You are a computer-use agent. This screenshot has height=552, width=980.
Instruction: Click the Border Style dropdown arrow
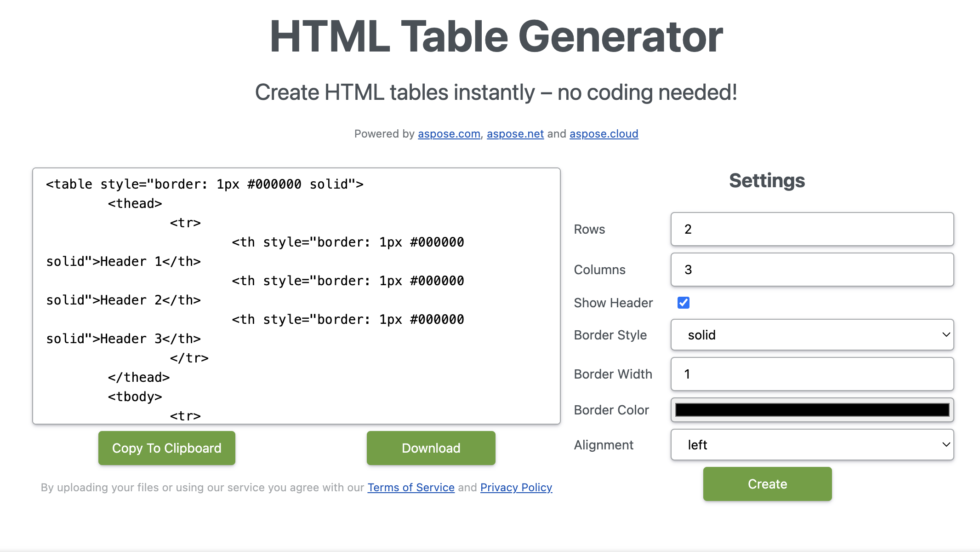[x=946, y=335]
